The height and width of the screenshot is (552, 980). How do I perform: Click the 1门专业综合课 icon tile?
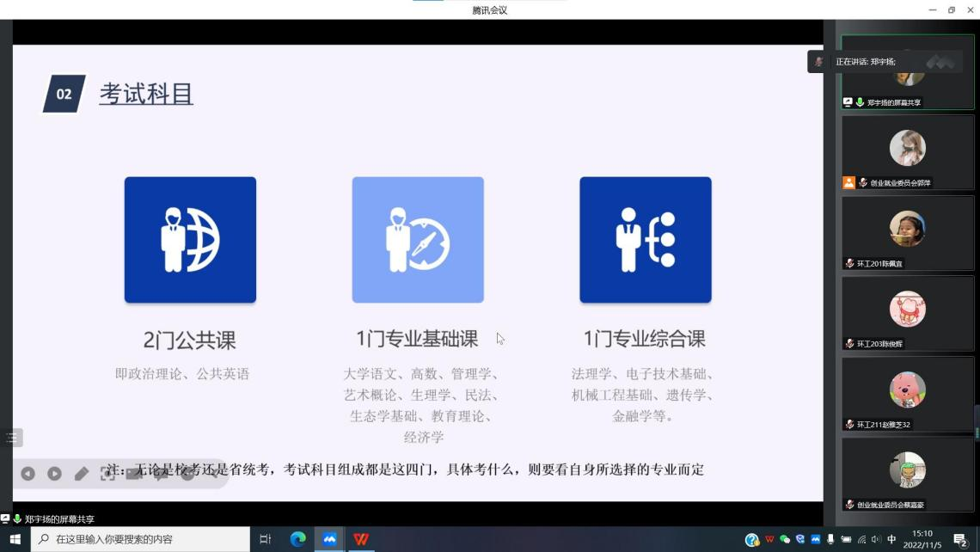coord(645,240)
